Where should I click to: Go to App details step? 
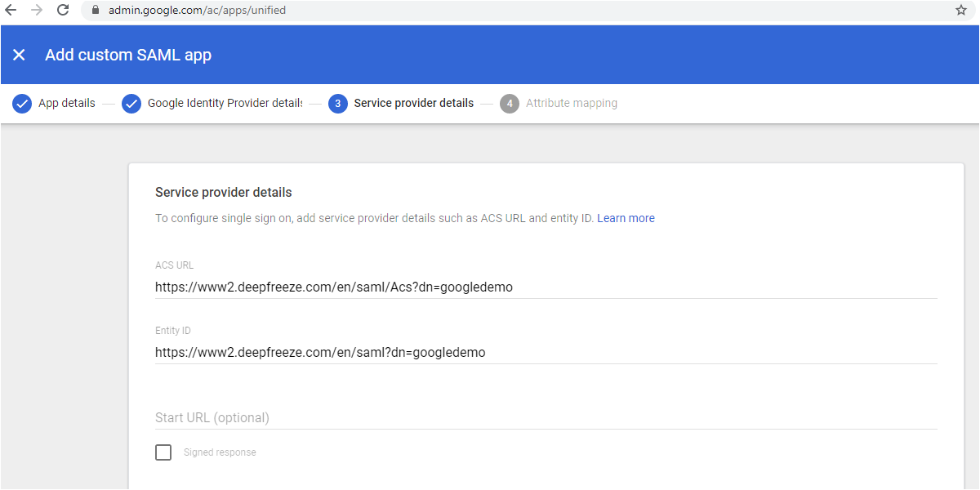pyautogui.click(x=67, y=104)
